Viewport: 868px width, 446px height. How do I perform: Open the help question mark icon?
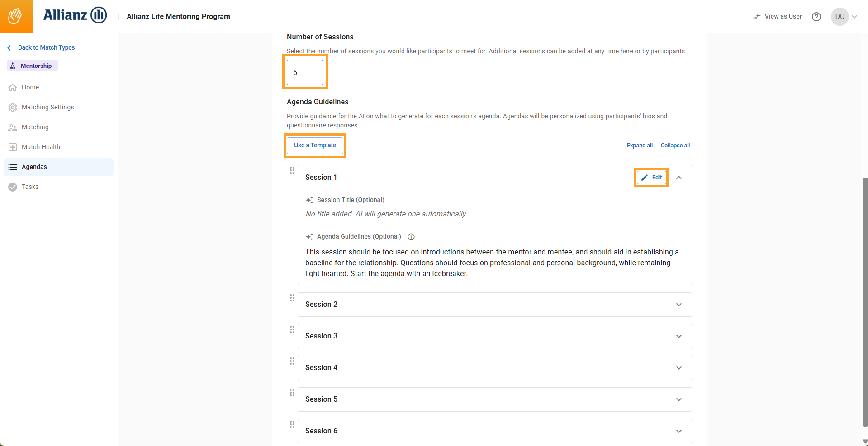(816, 17)
